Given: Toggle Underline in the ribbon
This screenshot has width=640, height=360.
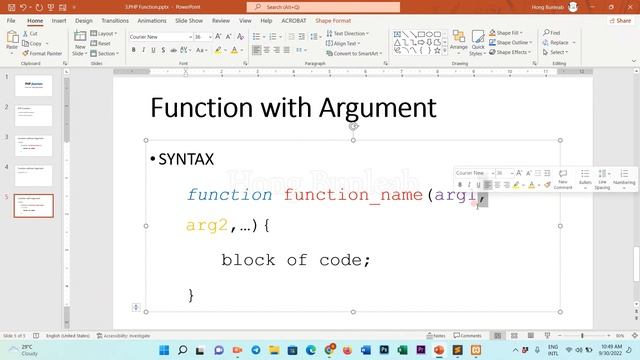Looking at the screenshot, I should (x=153, y=50).
